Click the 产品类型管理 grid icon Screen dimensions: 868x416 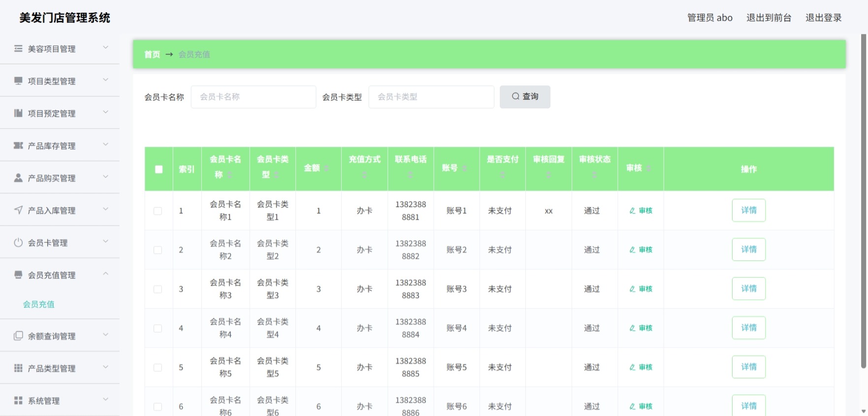[18, 368]
